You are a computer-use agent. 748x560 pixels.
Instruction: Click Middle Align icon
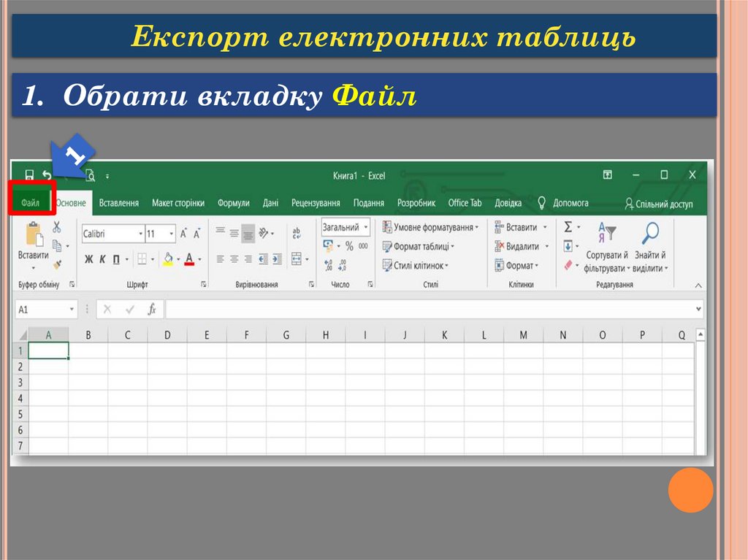pos(234,233)
